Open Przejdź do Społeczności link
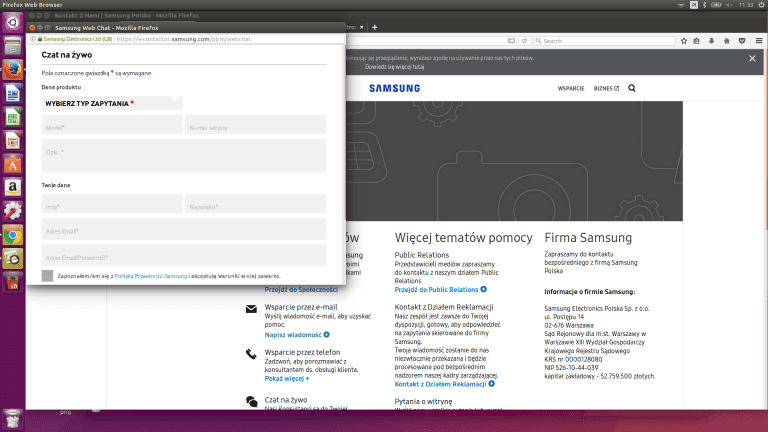 pyautogui.click(x=301, y=290)
